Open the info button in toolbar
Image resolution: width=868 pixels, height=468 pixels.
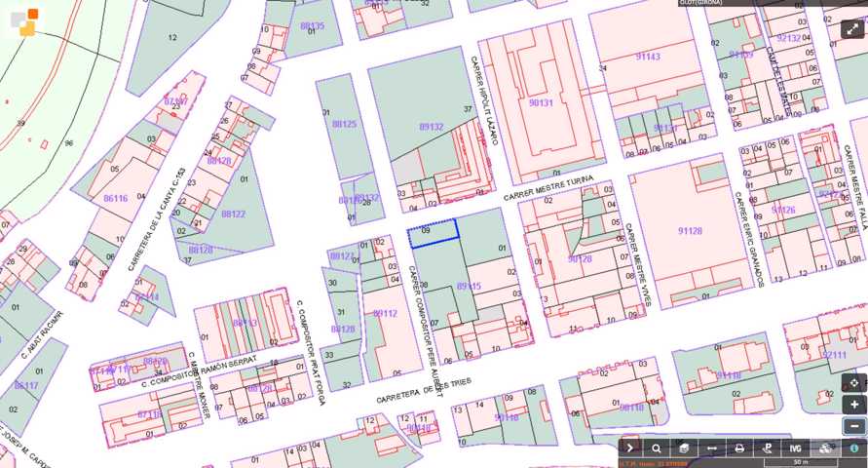[853, 448]
